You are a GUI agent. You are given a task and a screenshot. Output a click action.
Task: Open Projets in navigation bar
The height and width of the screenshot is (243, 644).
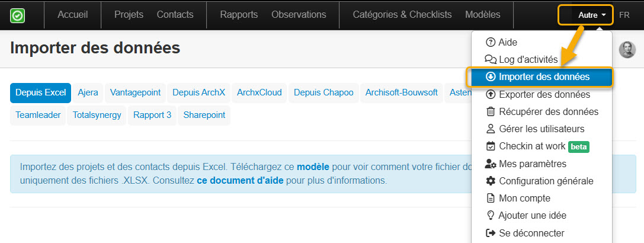(x=129, y=15)
